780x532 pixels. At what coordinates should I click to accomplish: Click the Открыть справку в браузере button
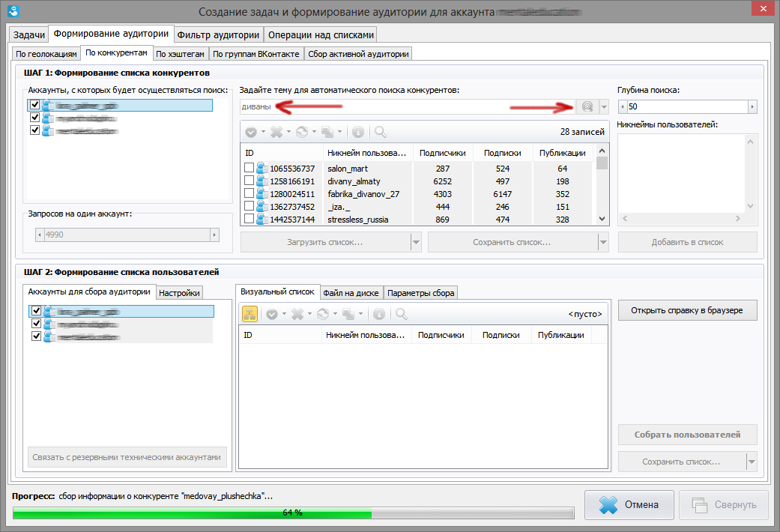(x=687, y=310)
